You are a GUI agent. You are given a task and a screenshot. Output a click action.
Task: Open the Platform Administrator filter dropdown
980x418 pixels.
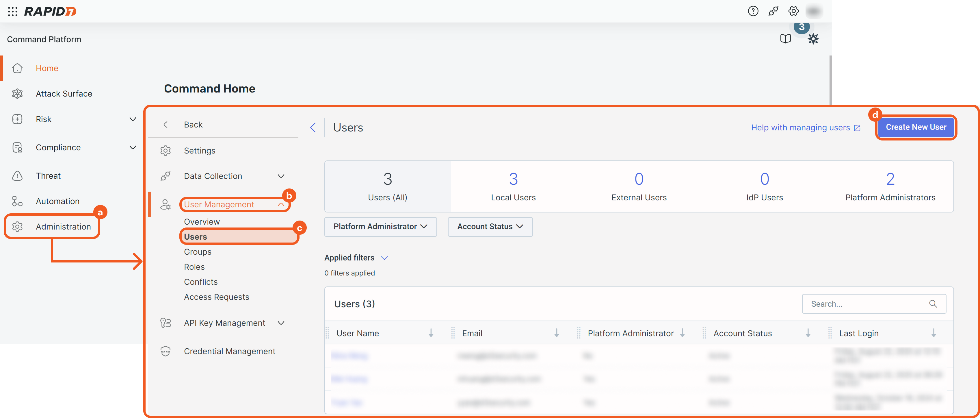point(380,227)
